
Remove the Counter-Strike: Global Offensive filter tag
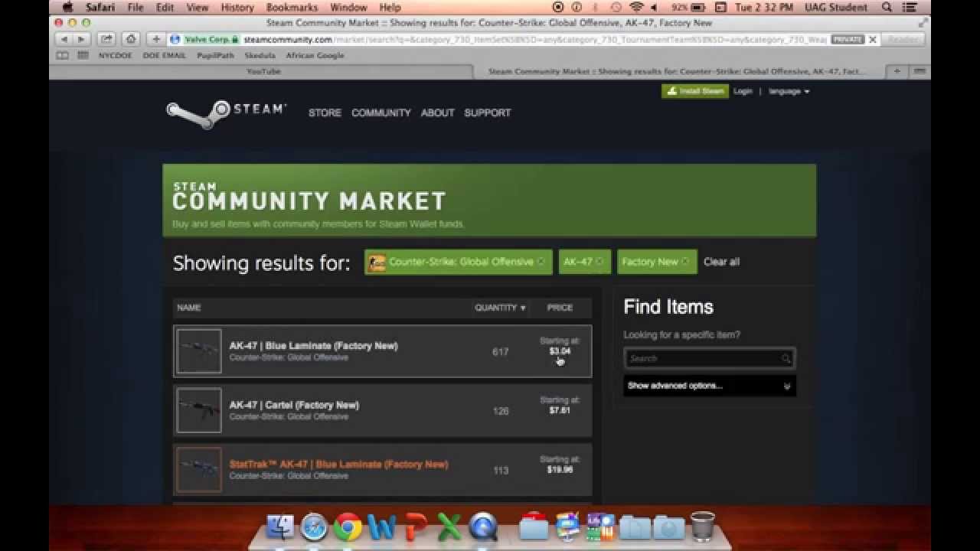541,262
